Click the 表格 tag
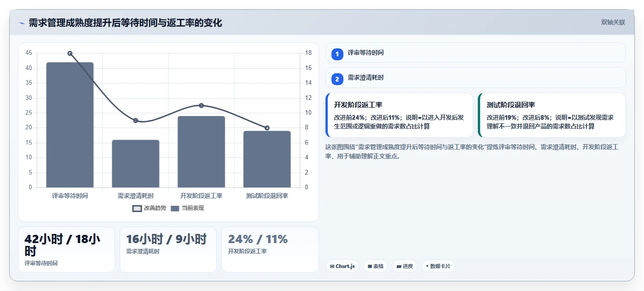 pyautogui.click(x=375, y=266)
